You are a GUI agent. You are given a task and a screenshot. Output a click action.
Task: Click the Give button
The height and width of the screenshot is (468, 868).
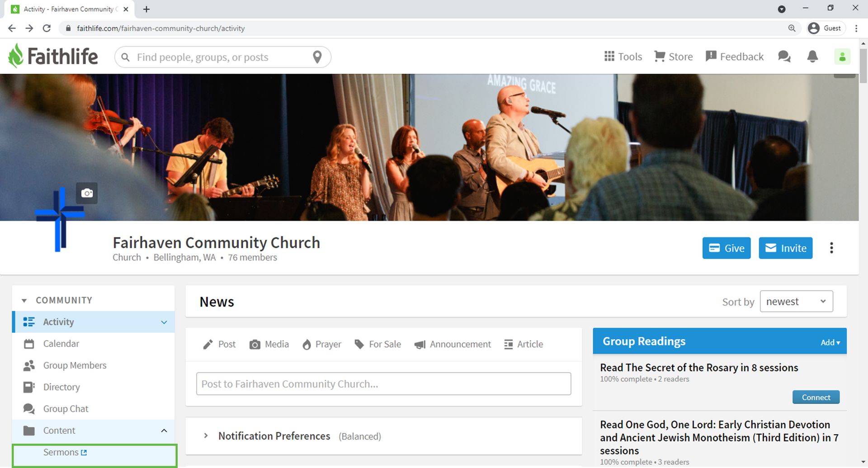point(726,248)
